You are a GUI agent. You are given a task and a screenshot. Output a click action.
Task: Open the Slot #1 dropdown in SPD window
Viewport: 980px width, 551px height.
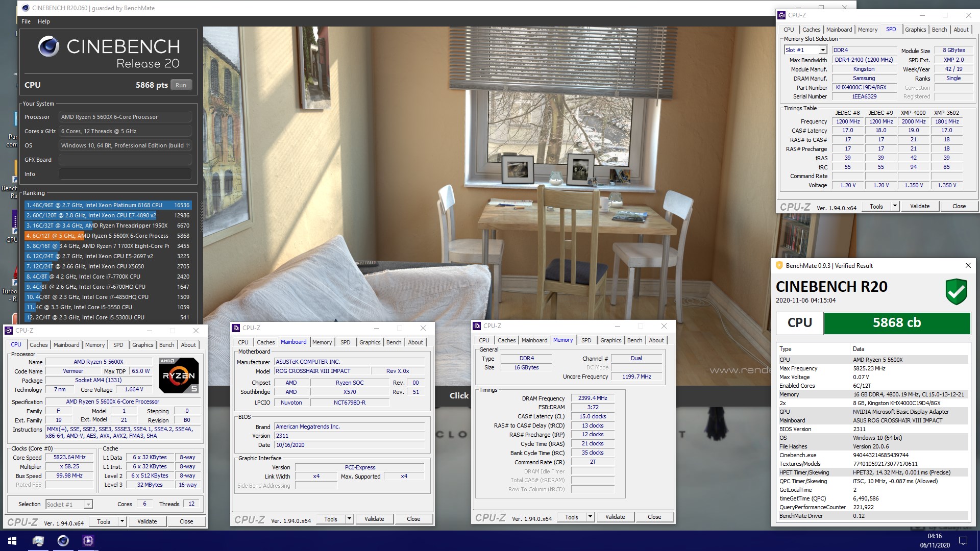coord(822,50)
